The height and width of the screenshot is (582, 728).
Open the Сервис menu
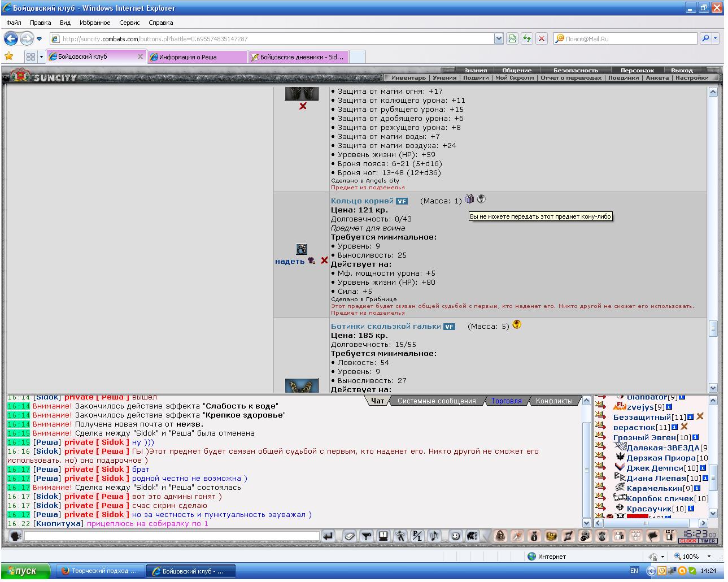coord(129,23)
